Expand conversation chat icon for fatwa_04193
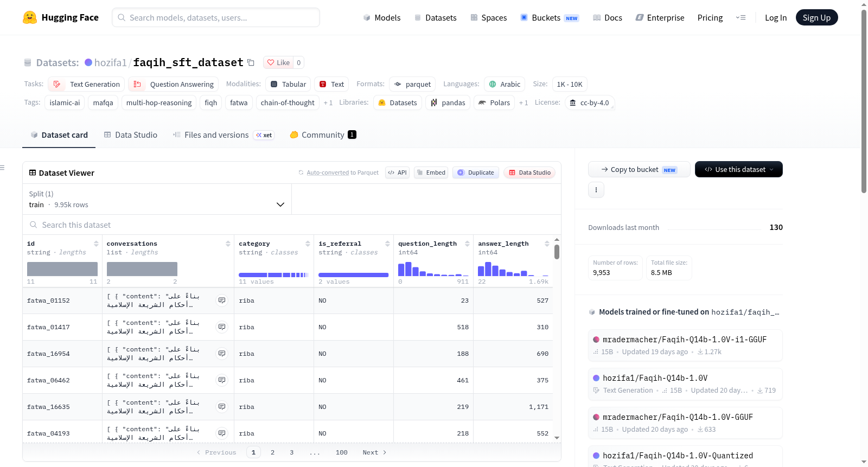The image size is (868, 467). tap(222, 433)
